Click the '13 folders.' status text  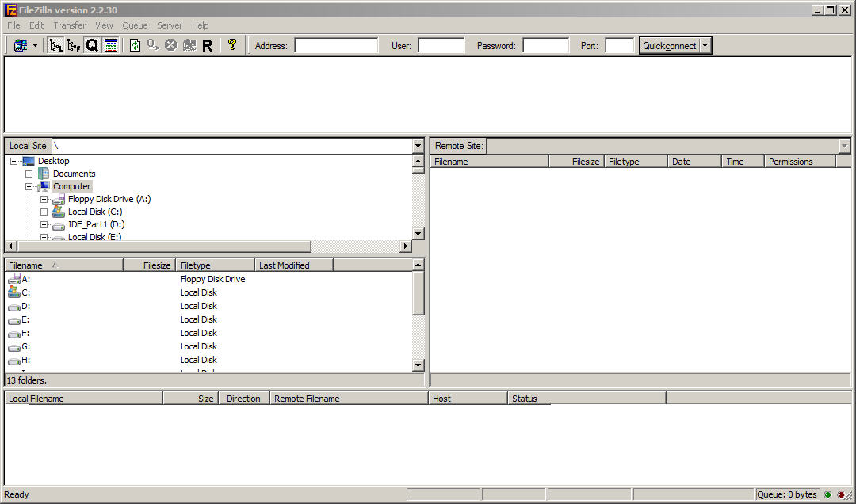click(x=27, y=380)
